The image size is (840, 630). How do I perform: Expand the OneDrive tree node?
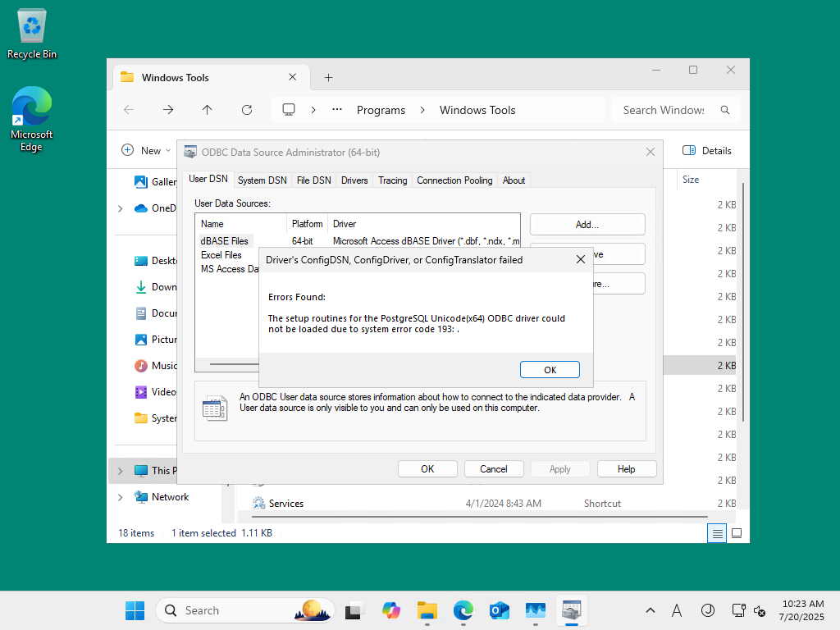[x=120, y=208]
